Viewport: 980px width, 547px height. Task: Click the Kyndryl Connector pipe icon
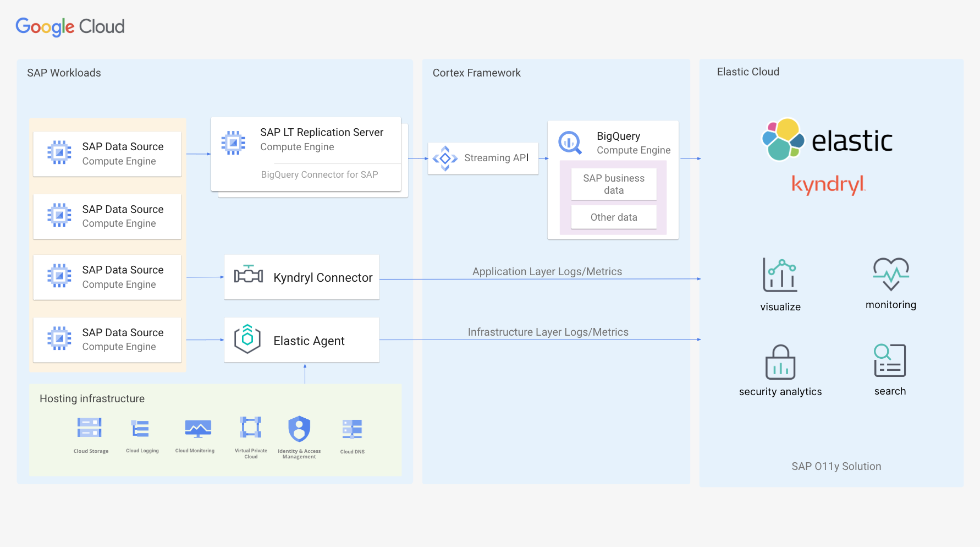click(x=249, y=274)
